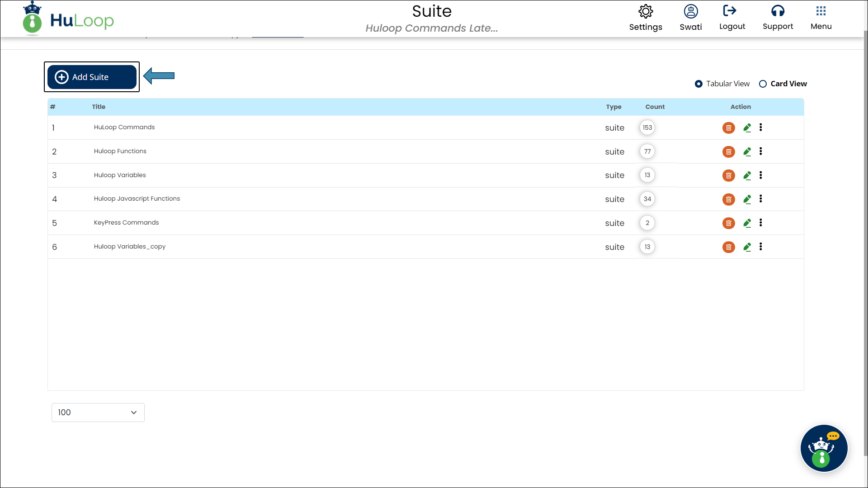Viewport: 868px width, 488px height.
Task: Select Card View radio button
Action: point(763,84)
